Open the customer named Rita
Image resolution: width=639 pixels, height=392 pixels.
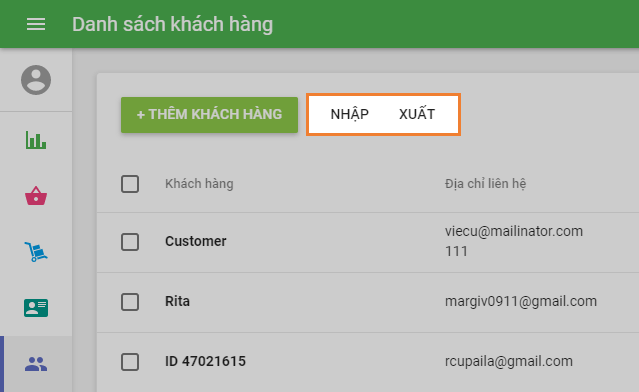point(177,301)
